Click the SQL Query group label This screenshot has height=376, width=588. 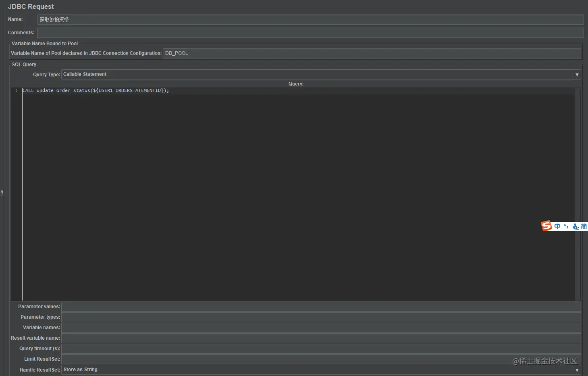tap(24, 65)
